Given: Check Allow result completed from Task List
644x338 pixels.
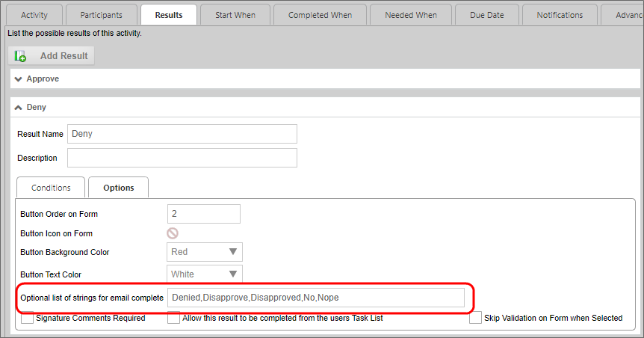Looking at the screenshot, I should [174, 318].
